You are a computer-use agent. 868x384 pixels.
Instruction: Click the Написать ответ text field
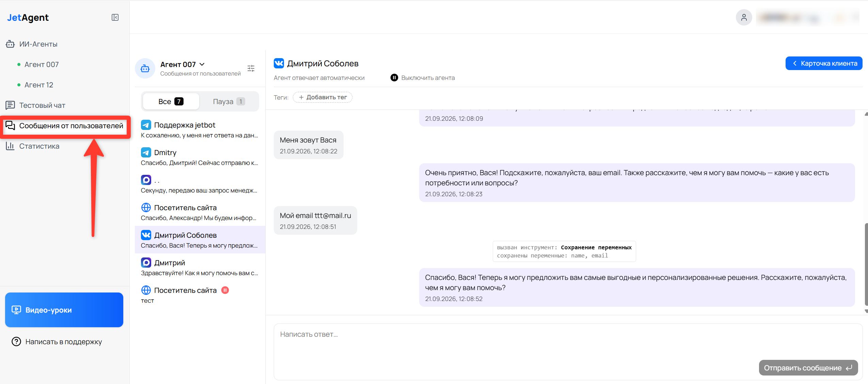point(568,352)
